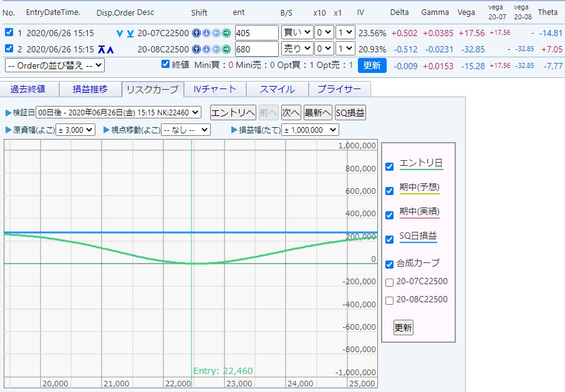Enable 20-07C22500 curve checkbox in legend
The height and width of the screenshot is (392, 565).
tap(389, 282)
